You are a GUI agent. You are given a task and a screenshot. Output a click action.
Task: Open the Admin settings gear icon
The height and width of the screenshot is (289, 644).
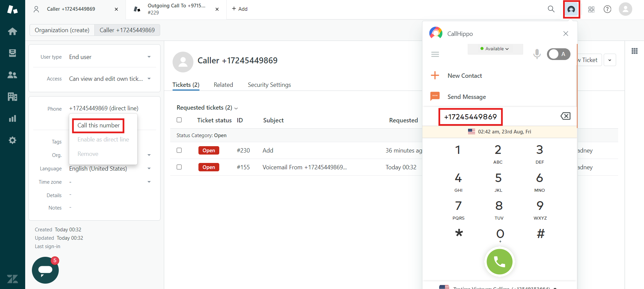(12, 140)
